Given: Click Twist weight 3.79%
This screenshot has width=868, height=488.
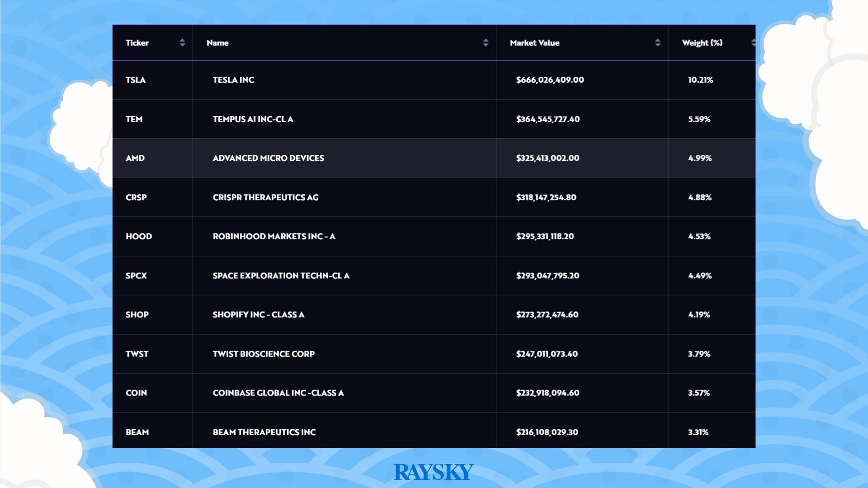Looking at the screenshot, I should (699, 354).
